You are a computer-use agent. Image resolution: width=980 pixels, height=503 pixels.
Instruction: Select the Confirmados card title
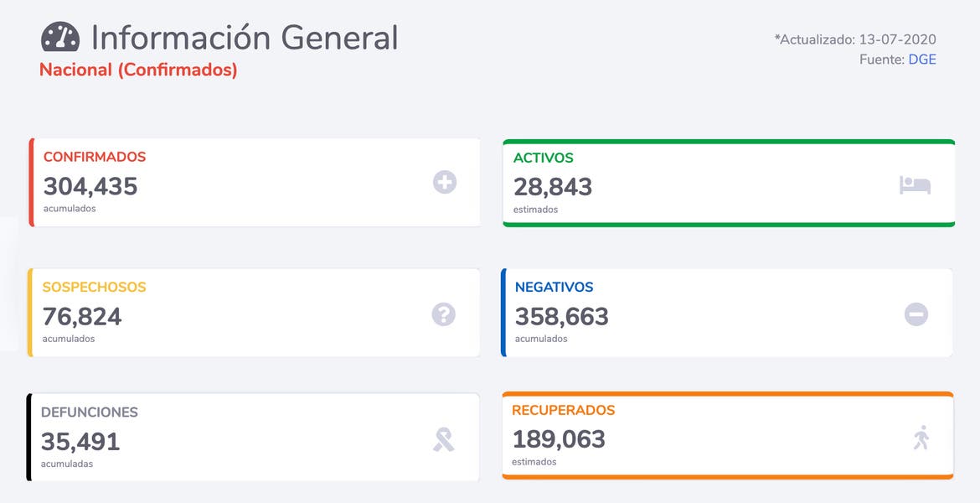[x=95, y=157]
